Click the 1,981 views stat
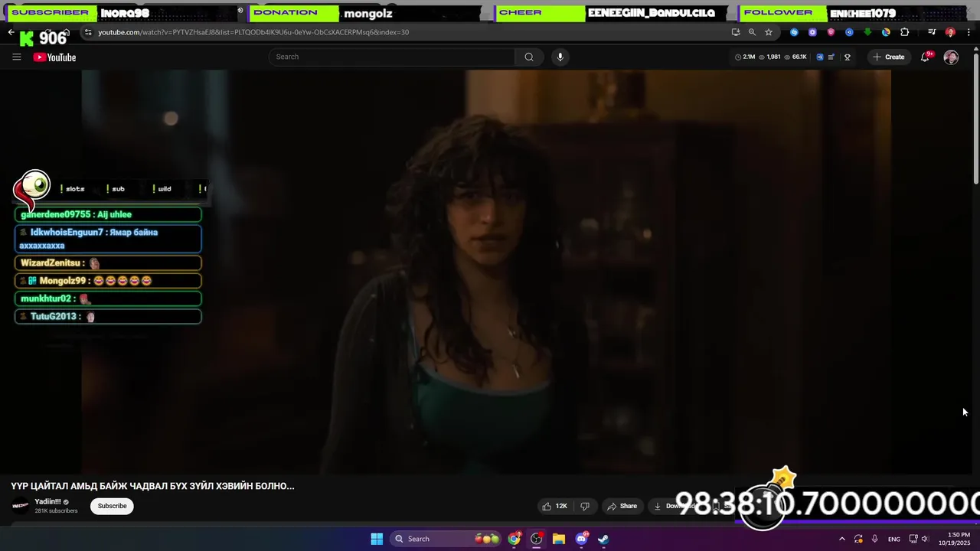Viewport: 980px width, 551px height. click(769, 57)
